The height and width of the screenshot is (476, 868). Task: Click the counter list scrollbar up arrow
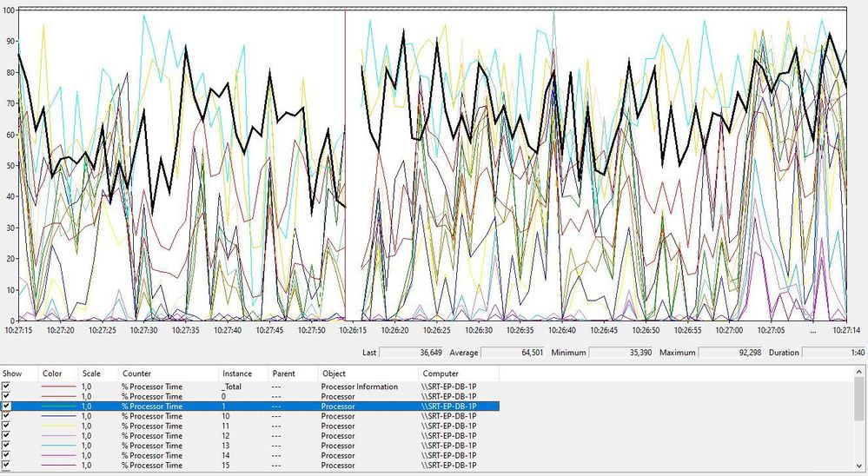pyautogui.click(x=859, y=373)
